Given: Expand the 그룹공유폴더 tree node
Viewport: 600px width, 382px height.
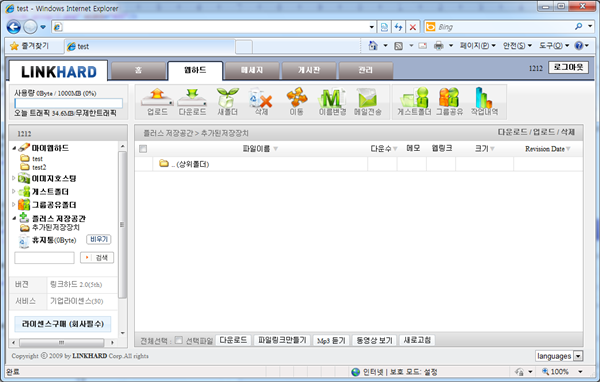Looking at the screenshot, I should 14,205.
